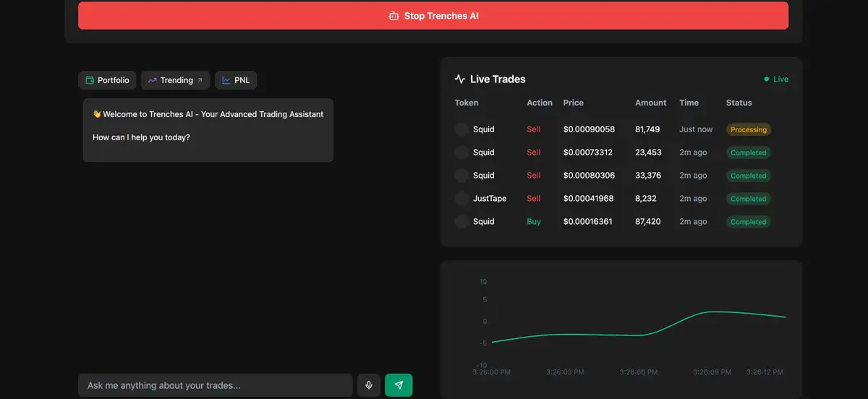Click the Live Trades activity pulse icon
The height and width of the screenshot is (399, 868).
[x=460, y=80]
